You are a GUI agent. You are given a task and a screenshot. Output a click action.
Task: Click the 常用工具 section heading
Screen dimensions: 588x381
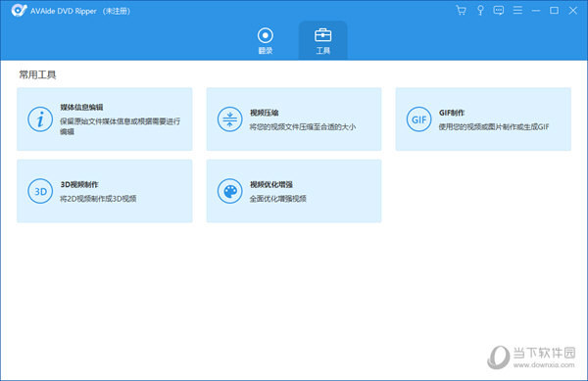[x=37, y=74]
